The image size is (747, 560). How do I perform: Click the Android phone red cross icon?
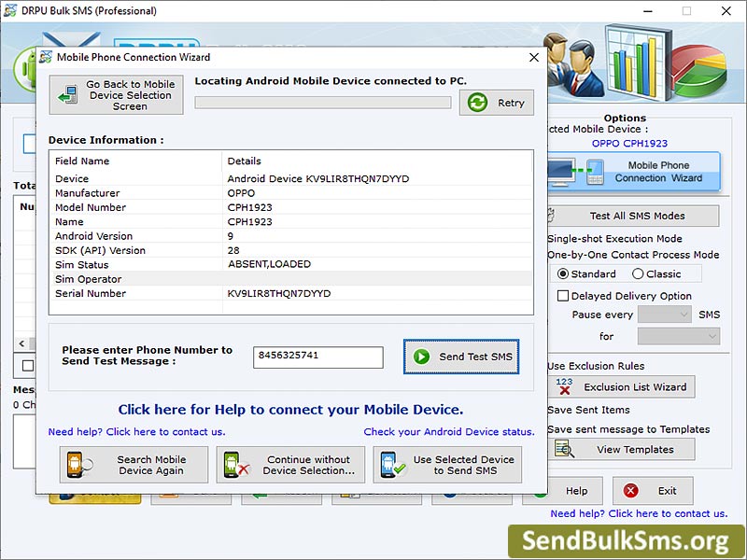pos(237,465)
